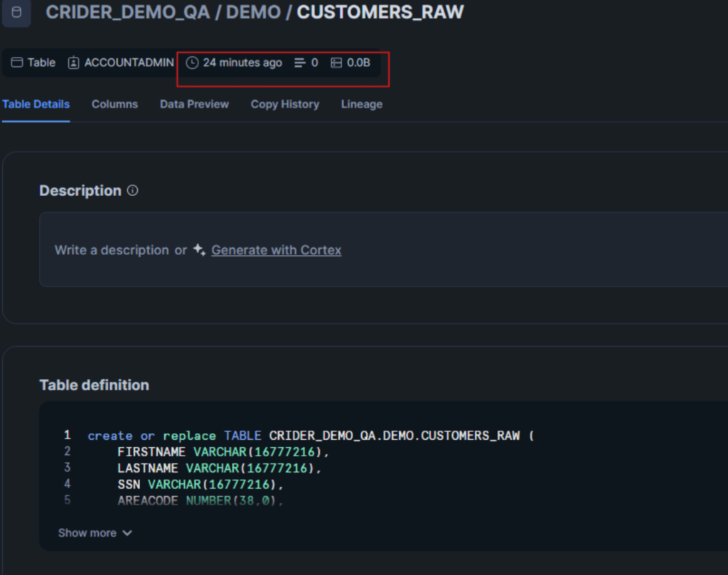Viewport: 728px width, 575px height.
Task: Click the Table definition heading
Action: click(x=95, y=385)
